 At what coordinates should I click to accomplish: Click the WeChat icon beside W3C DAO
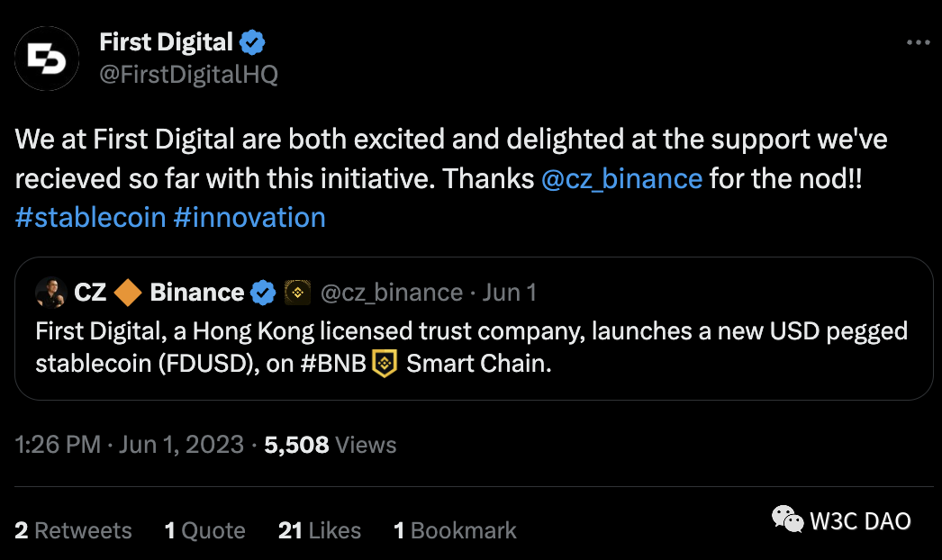(786, 519)
